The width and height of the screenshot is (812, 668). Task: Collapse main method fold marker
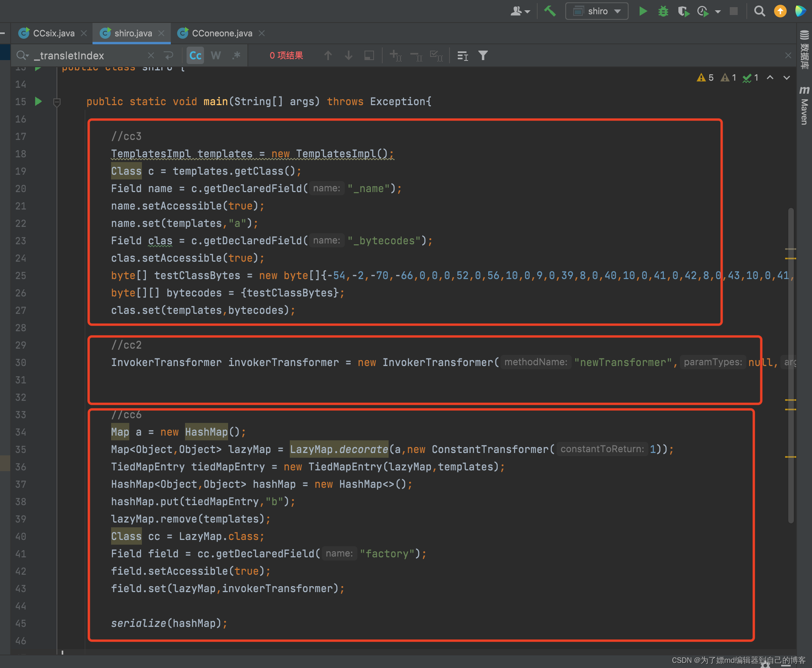point(57,102)
